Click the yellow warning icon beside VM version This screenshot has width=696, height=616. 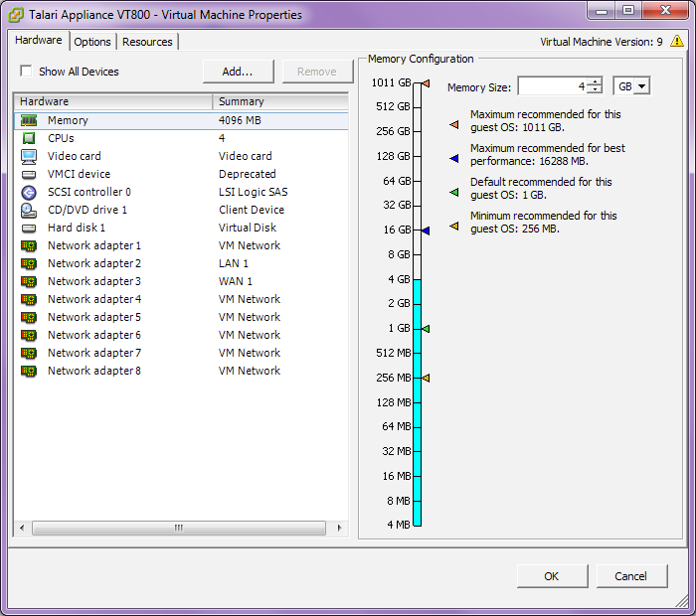tap(677, 41)
